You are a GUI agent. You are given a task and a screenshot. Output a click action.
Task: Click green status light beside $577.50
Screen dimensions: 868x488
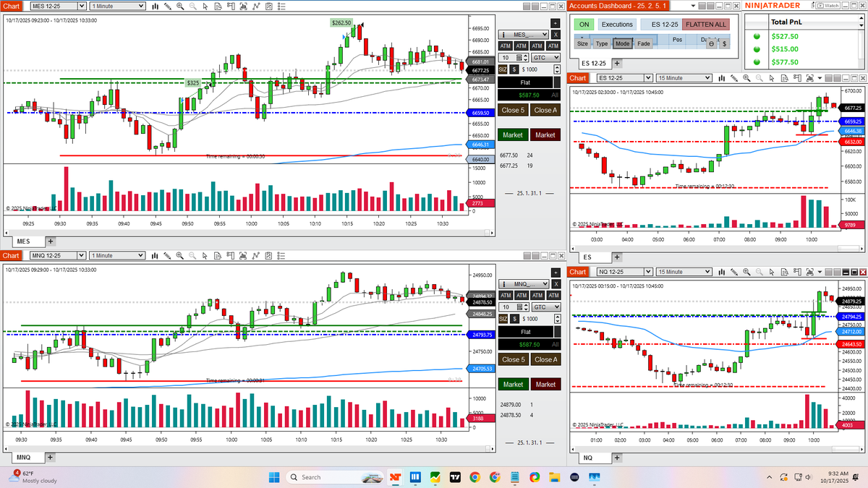pos(757,62)
